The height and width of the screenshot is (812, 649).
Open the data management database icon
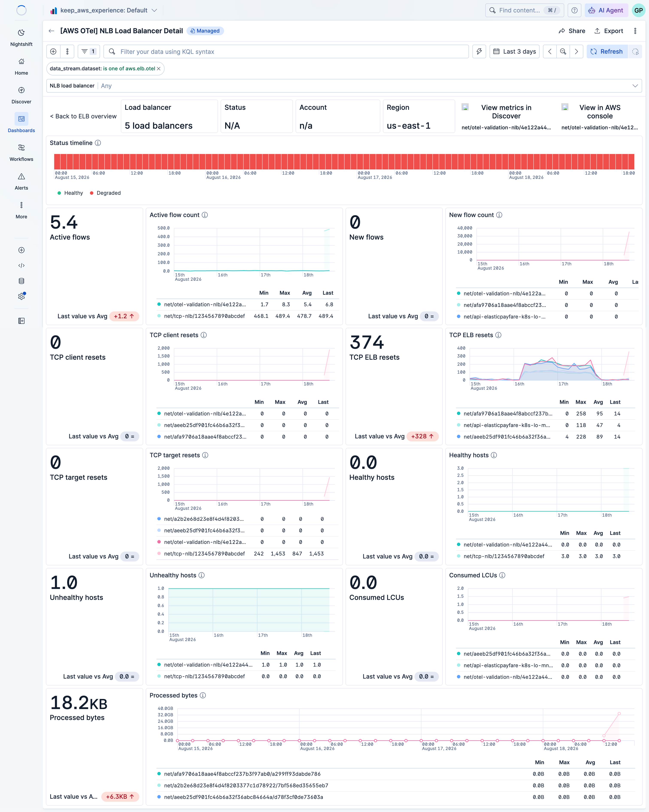click(21, 281)
